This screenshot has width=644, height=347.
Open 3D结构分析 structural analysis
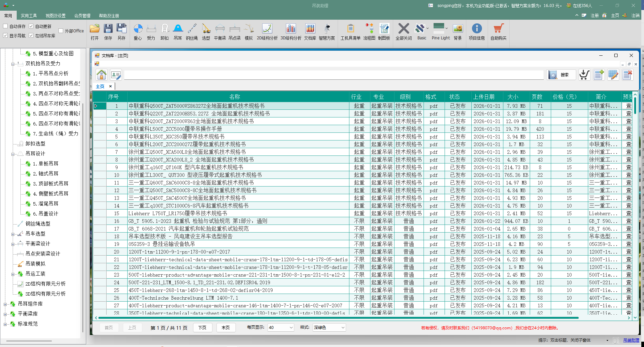pos(291,32)
